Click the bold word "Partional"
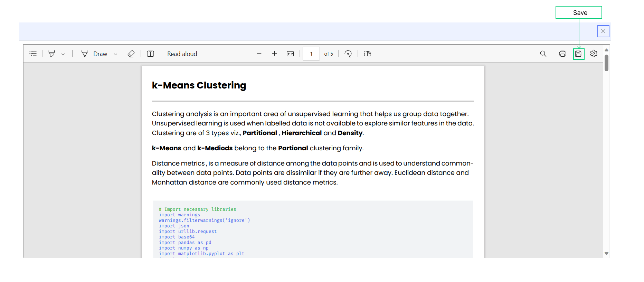Screen dimensions: 644x282 (x=293, y=148)
